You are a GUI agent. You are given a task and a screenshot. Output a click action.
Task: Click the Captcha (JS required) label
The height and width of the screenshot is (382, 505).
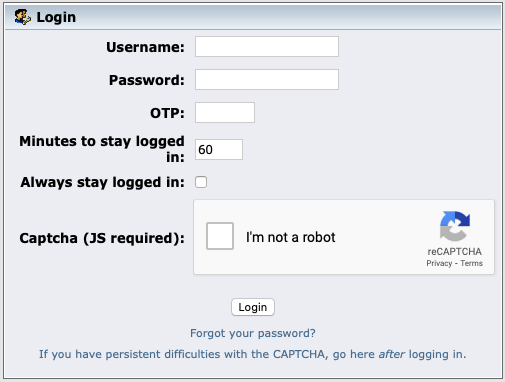[102, 238]
